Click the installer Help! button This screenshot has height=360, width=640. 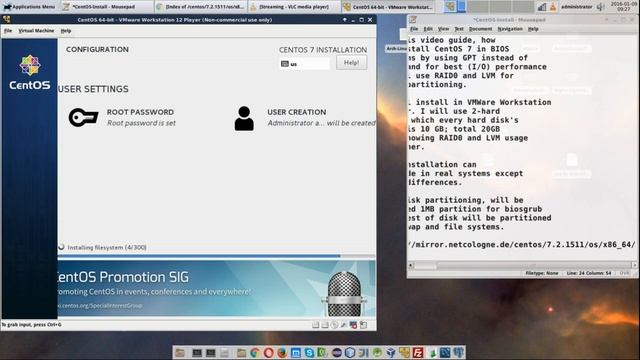[x=351, y=63]
